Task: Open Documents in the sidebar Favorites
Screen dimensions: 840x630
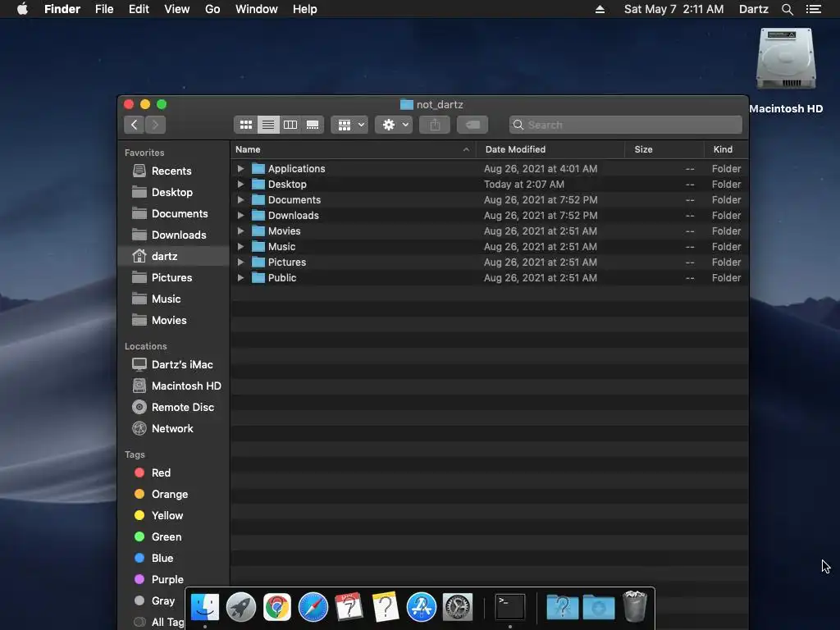Action: point(174,214)
